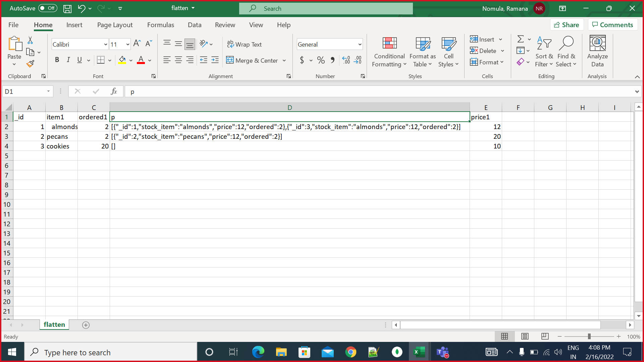The height and width of the screenshot is (362, 644).
Task: Open the Formulas ribbon tab
Action: [x=160, y=25]
